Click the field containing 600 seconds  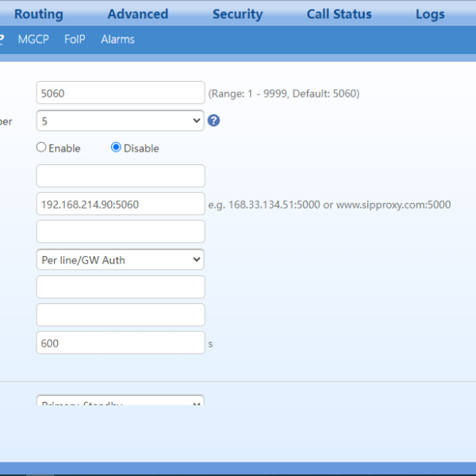pyautogui.click(x=121, y=343)
